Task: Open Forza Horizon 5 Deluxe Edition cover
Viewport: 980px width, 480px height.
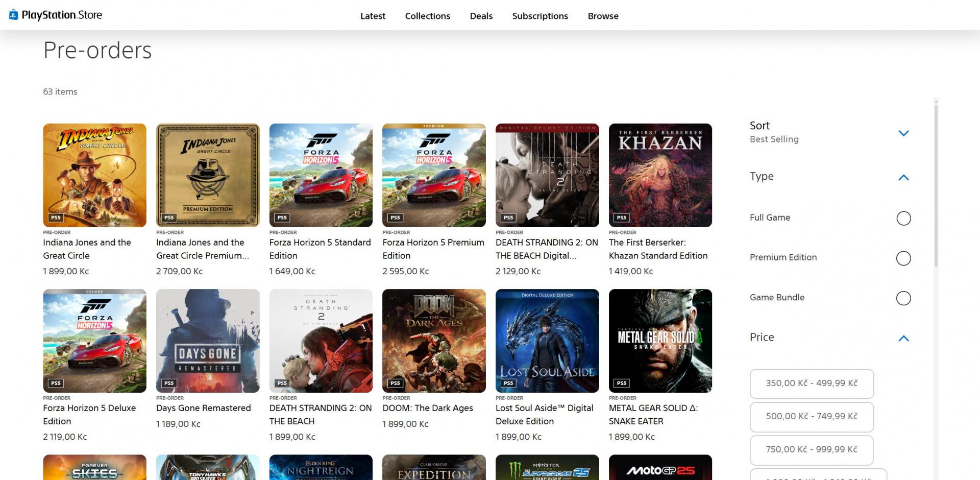Action: (x=94, y=341)
